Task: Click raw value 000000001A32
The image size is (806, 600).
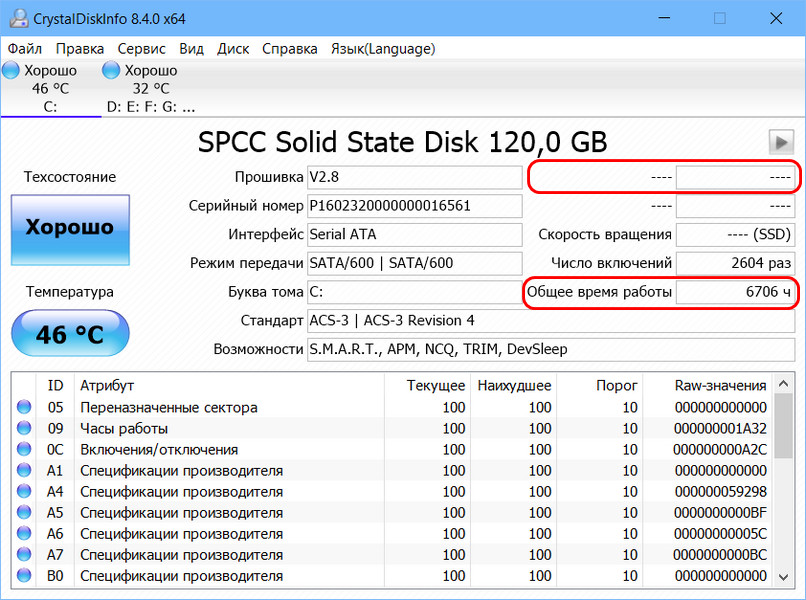Action: [720, 428]
